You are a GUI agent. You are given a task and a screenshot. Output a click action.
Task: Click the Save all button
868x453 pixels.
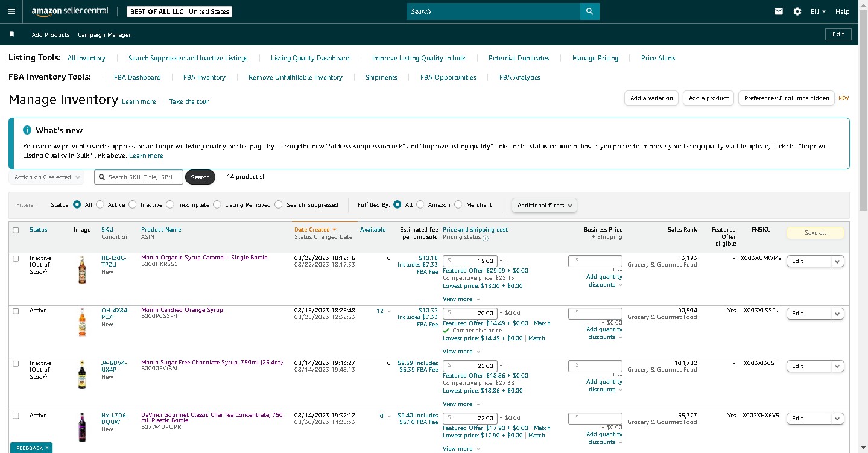click(815, 233)
